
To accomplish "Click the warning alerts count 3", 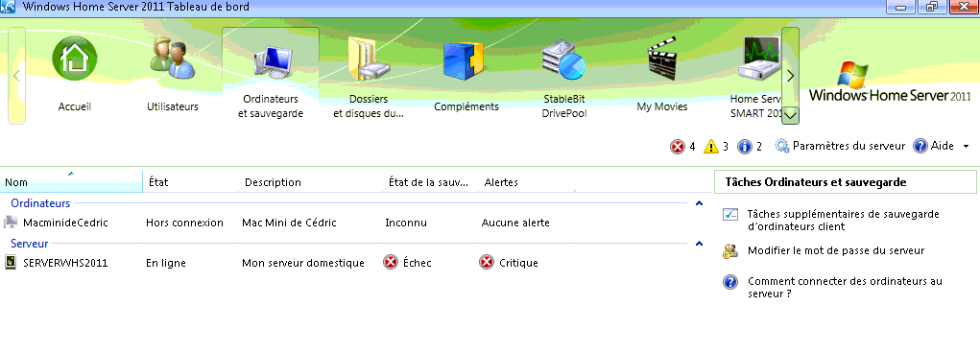I will pos(725,147).
